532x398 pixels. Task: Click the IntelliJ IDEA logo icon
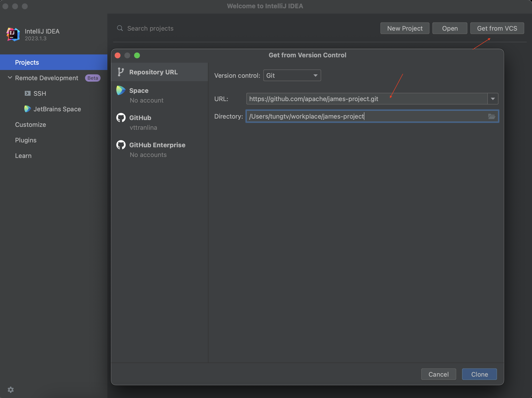(13, 34)
